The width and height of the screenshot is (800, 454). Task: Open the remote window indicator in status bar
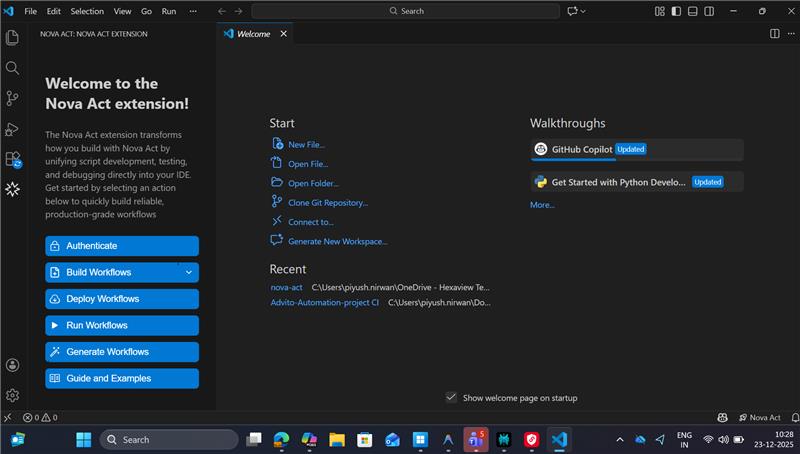[8, 417]
